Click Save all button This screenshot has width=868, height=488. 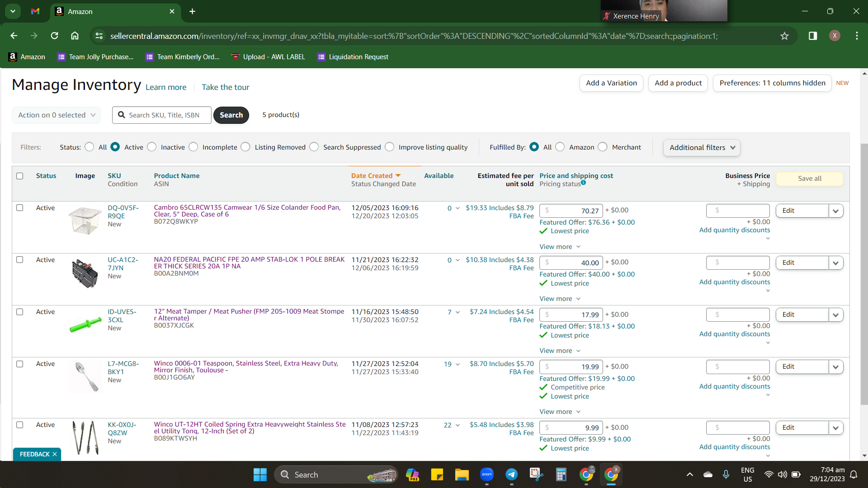(x=810, y=178)
